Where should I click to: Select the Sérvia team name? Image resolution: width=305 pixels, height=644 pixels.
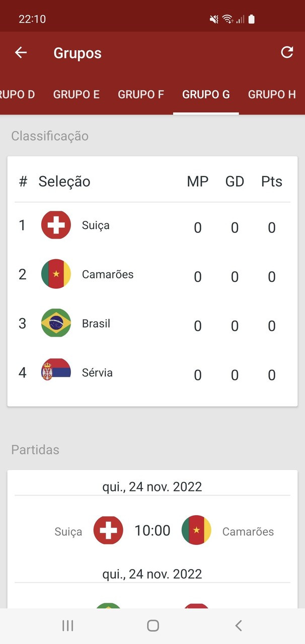click(97, 372)
